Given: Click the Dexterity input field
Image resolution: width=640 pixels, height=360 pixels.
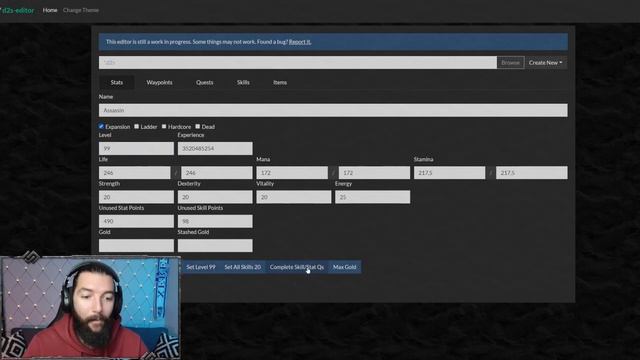Looking at the screenshot, I should (215, 197).
